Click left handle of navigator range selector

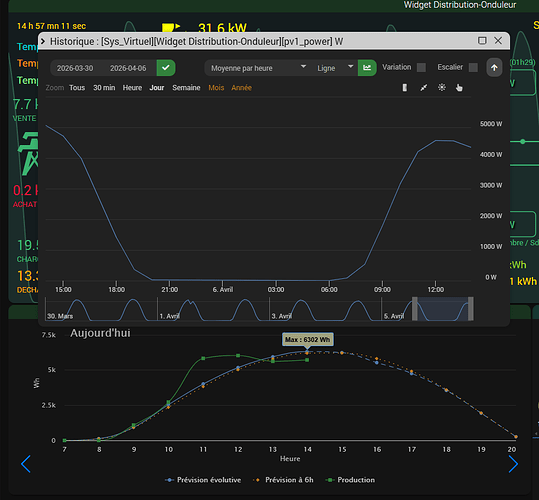coord(415,309)
